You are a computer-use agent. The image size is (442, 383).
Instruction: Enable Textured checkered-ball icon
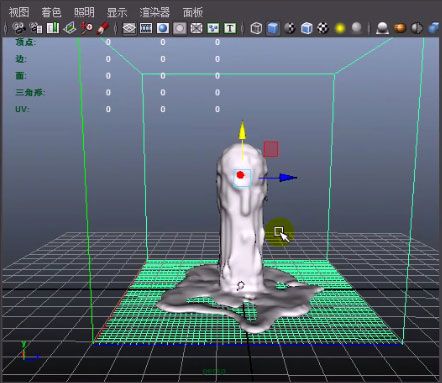(x=323, y=28)
